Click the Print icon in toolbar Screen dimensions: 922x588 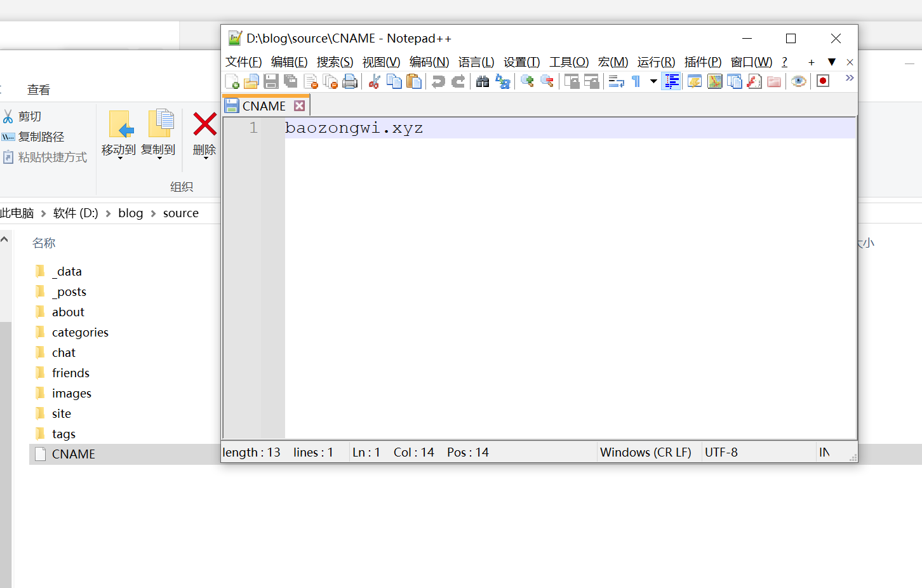tap(350, 81)
